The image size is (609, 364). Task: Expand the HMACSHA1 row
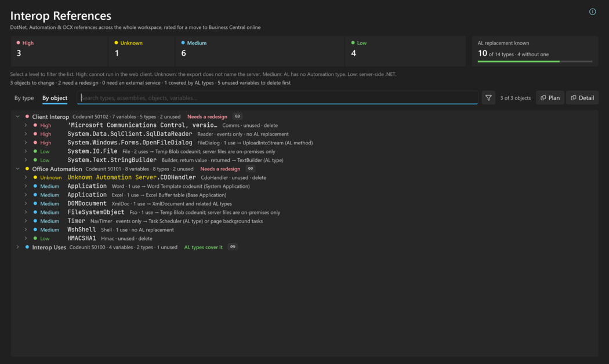[x=26, y=238]
